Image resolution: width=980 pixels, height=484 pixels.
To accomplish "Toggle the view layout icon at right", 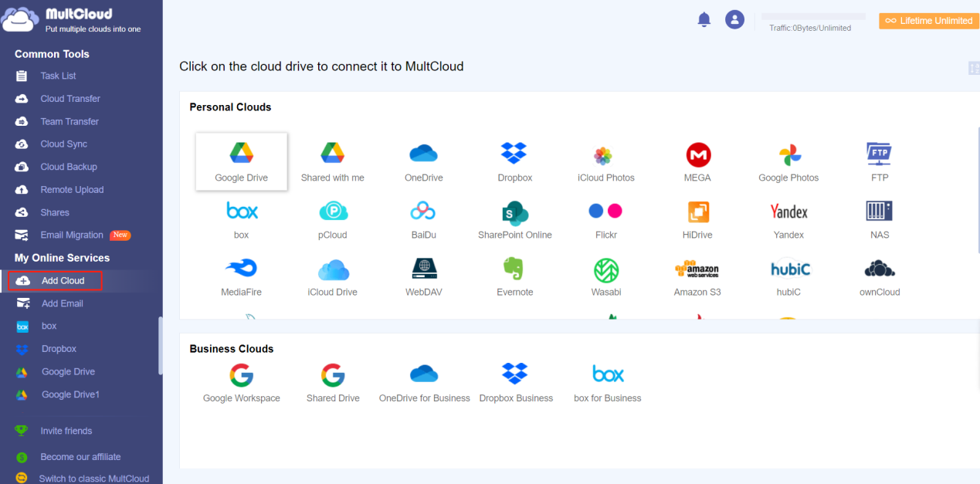I will click(974, 68).
